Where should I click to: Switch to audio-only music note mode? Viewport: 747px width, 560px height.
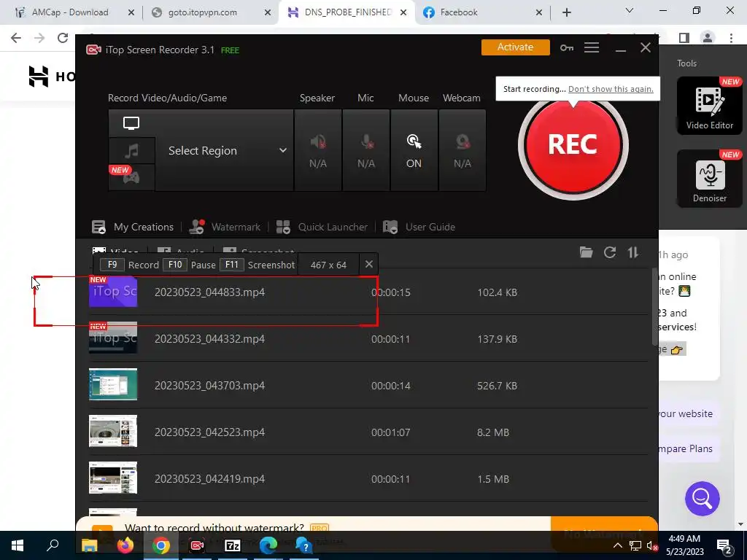[131, 151]
